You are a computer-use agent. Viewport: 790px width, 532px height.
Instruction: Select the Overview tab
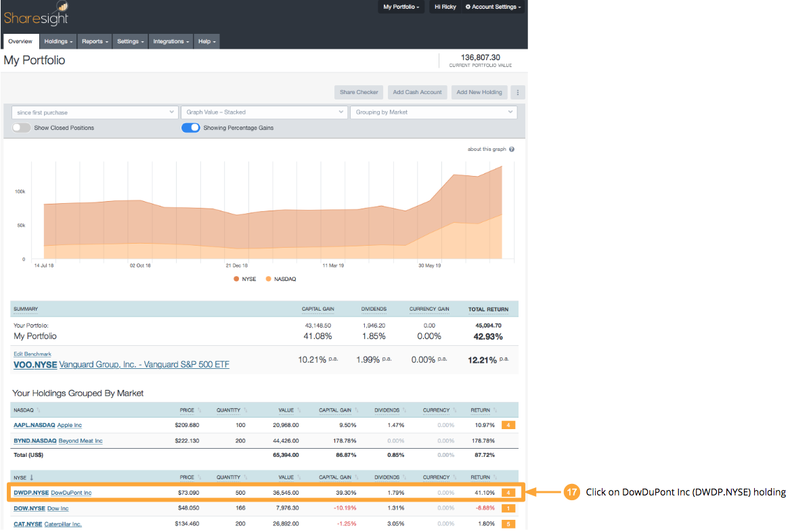tap(20, 41)
